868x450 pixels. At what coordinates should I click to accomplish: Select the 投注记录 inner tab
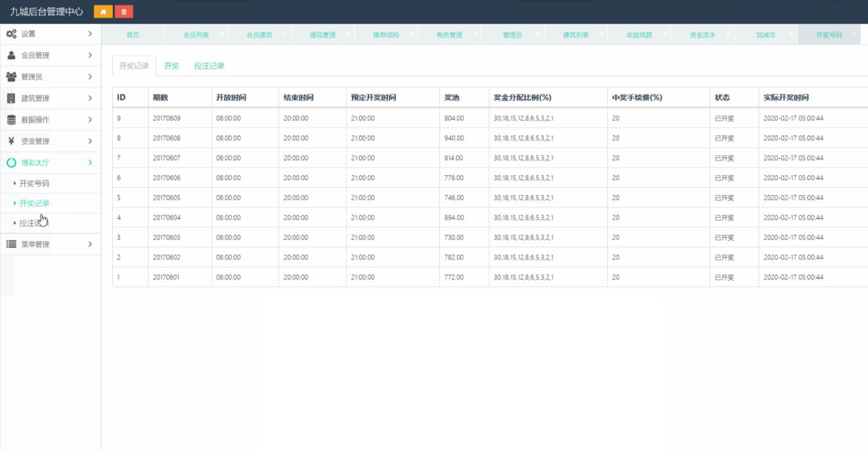(209, 66)
